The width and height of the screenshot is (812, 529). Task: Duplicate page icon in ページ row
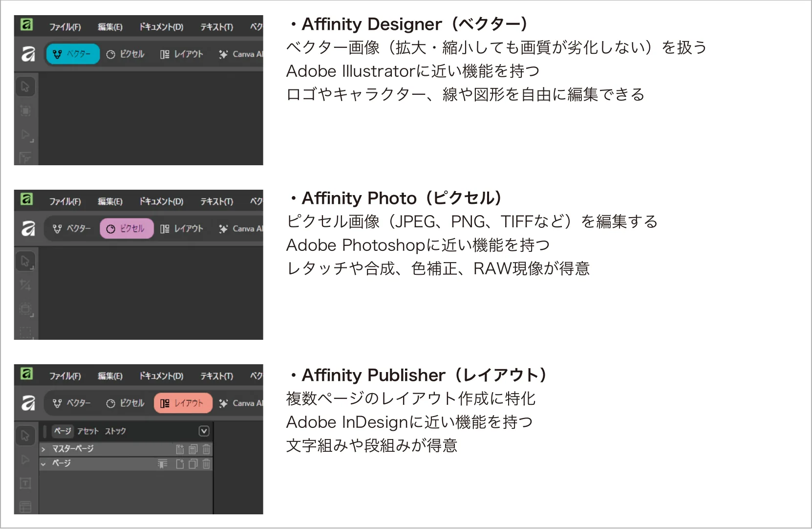(x=193, y=464)
